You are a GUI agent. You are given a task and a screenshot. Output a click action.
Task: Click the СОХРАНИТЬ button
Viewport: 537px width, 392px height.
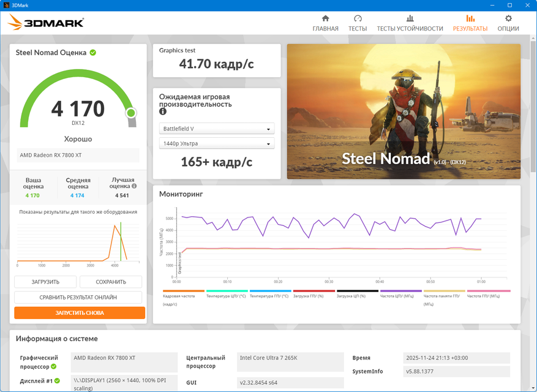coord(111,282)
